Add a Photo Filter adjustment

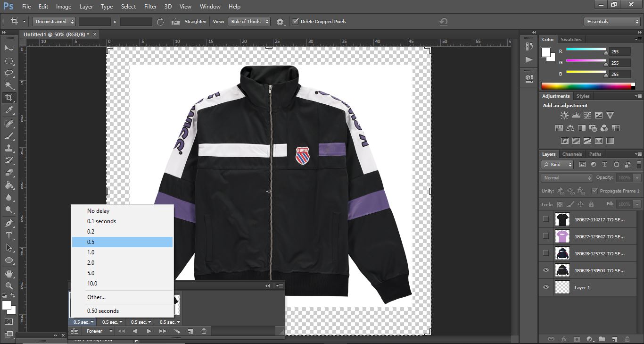tap(593, 128)
